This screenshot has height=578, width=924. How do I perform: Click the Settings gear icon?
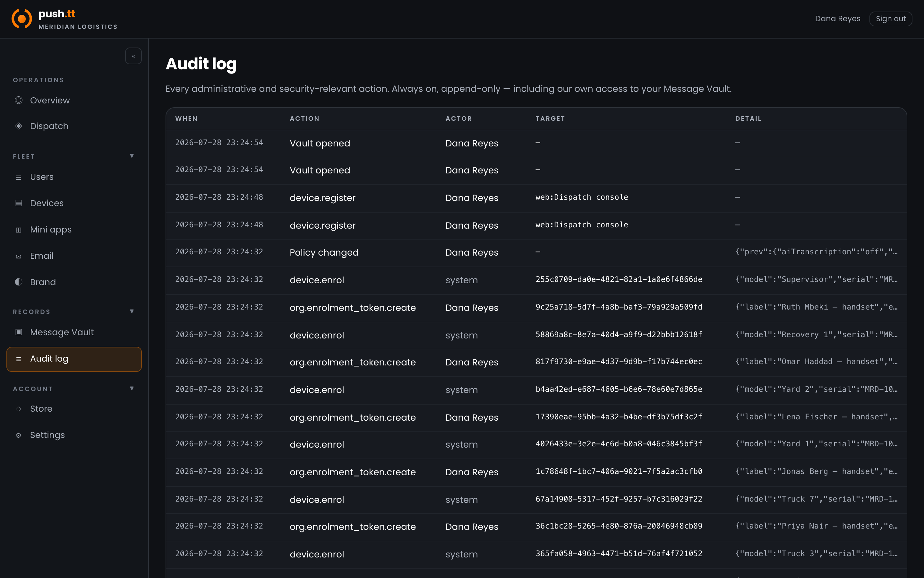tap(18, 435)
